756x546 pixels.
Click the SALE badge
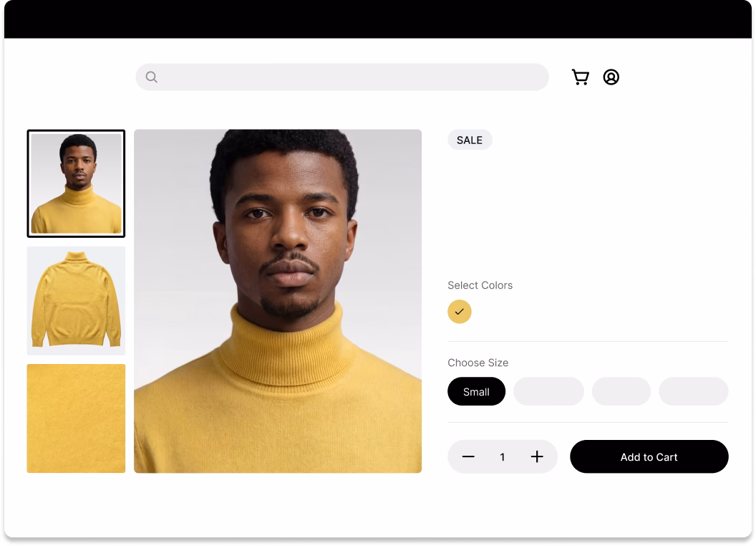470,140
